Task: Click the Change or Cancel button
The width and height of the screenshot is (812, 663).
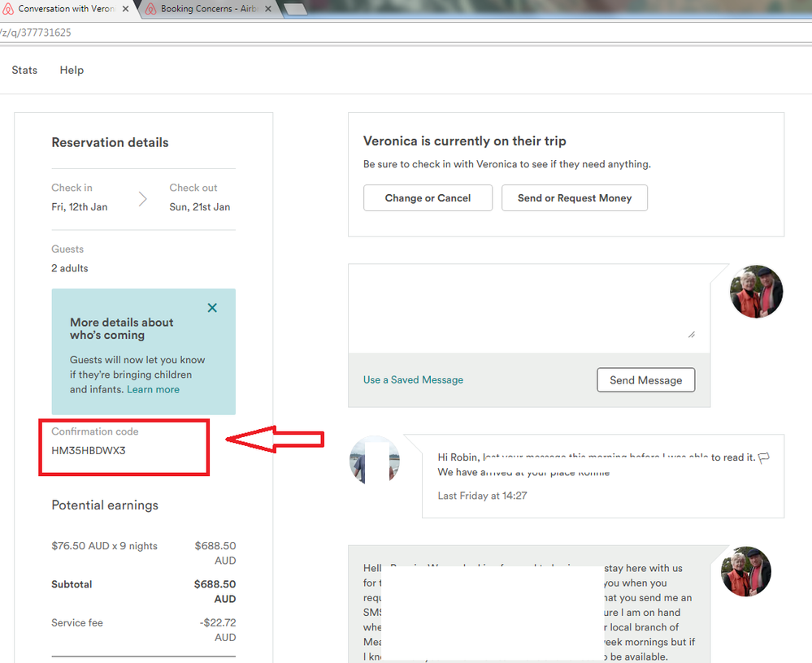Action: coord(428,197)
